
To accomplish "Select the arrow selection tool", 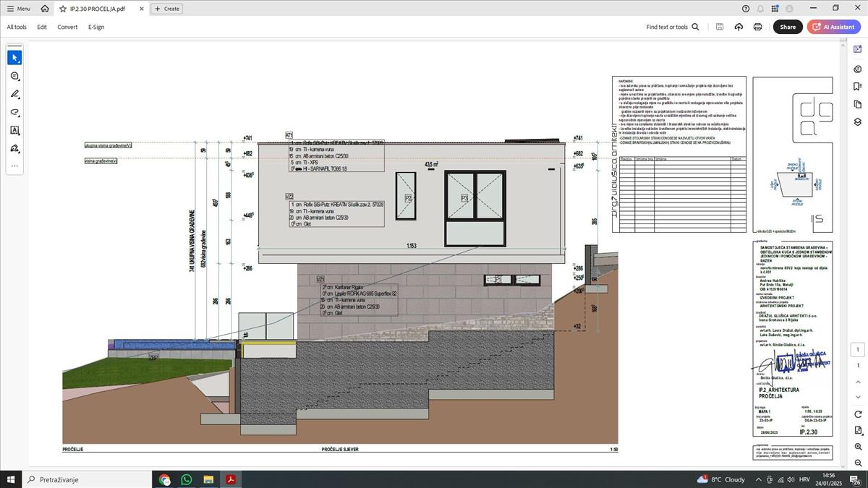I will (14, 58).
